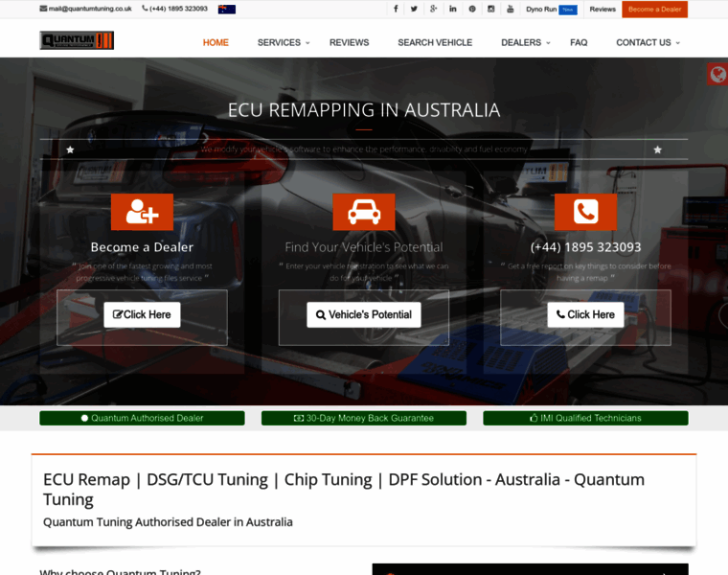Screen dimensions: 728x575
Task: Click the large (+44) 1895 323093 heading
Action: [x=585, y=247]
